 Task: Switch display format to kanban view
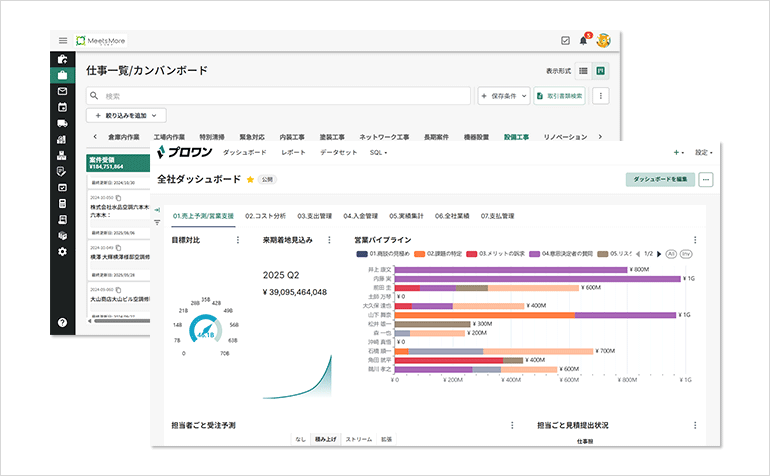click(600, 71)
